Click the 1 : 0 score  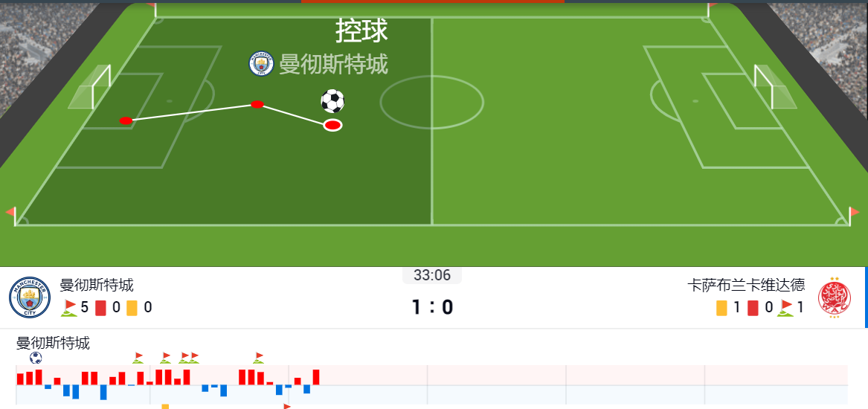(432, 307)
